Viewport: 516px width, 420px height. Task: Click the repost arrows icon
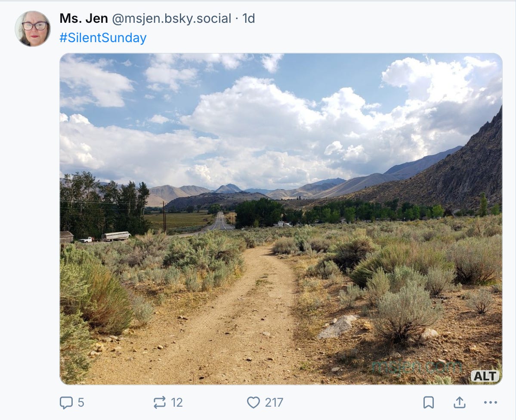160,403
